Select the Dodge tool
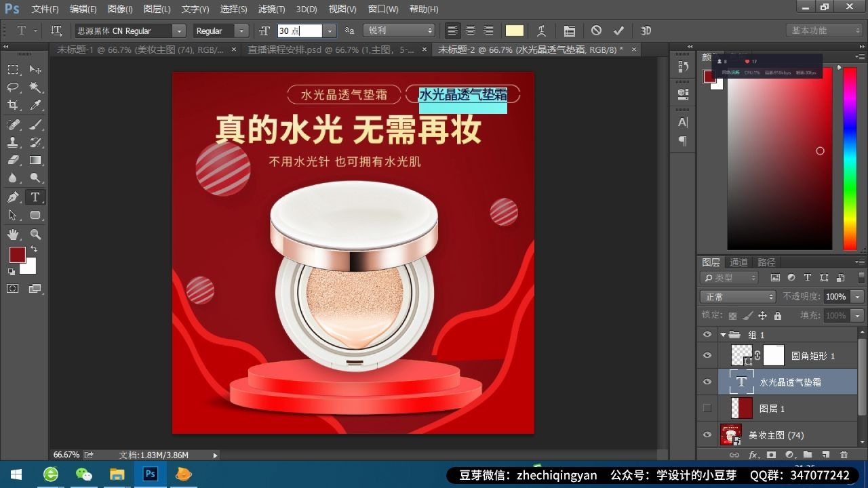Viewport: 868px width, 488px height. 35,178
